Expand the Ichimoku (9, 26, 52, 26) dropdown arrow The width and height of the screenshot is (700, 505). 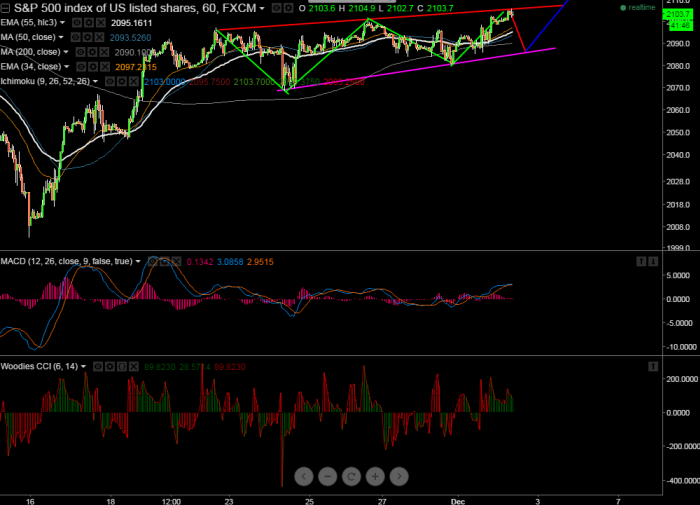95,81
